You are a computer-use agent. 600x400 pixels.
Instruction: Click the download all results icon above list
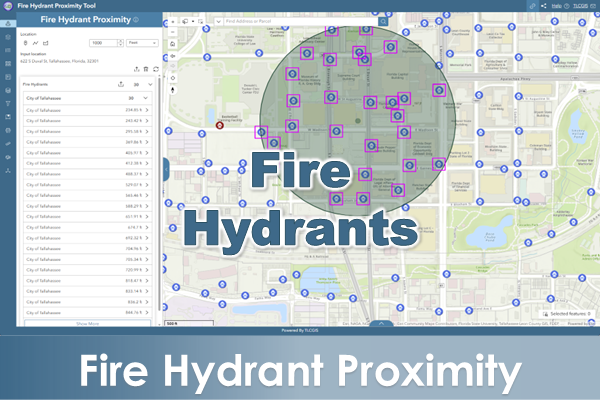pyautogui.click(x=137, y=69)
